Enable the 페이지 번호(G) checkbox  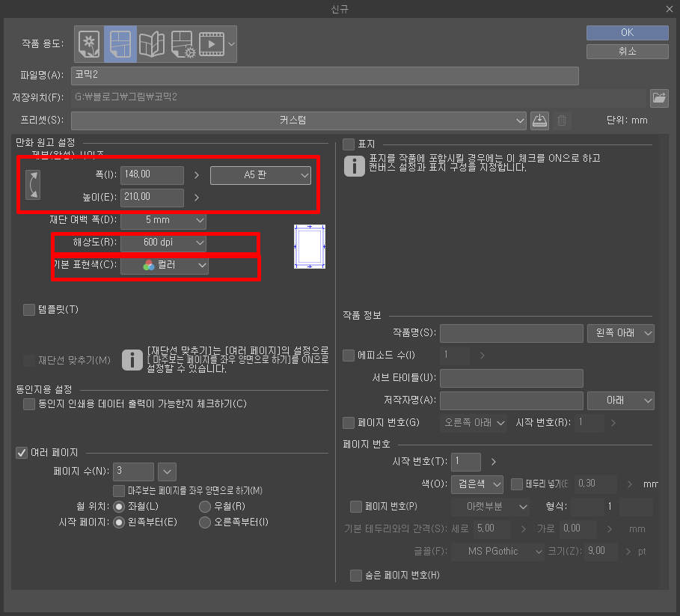click(349, 423)
